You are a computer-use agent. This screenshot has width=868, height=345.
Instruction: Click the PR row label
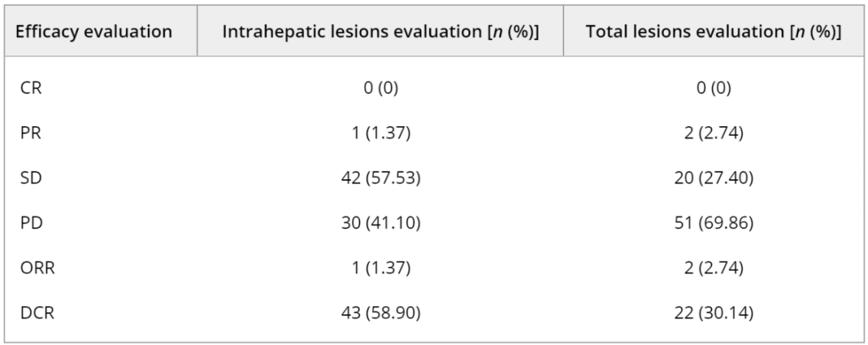pyautogui.click(x=31, y=133)
